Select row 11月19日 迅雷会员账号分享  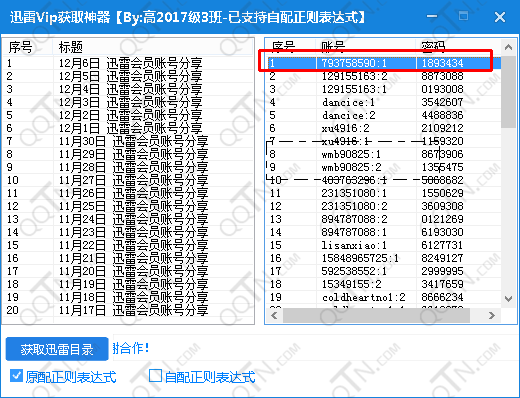coord(128,284)
